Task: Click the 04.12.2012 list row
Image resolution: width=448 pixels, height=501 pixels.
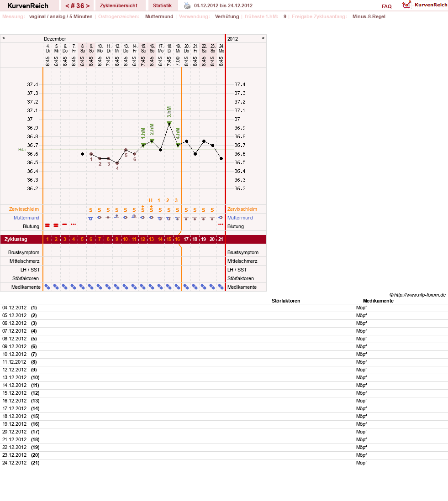Action: pyautogui.click(x=224, y=308)
